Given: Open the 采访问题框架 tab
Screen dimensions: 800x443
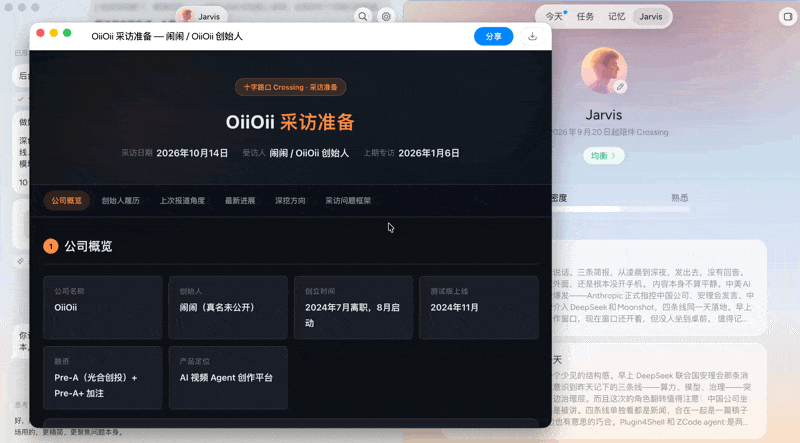Looking at the screenshot, I should point(348,201).
